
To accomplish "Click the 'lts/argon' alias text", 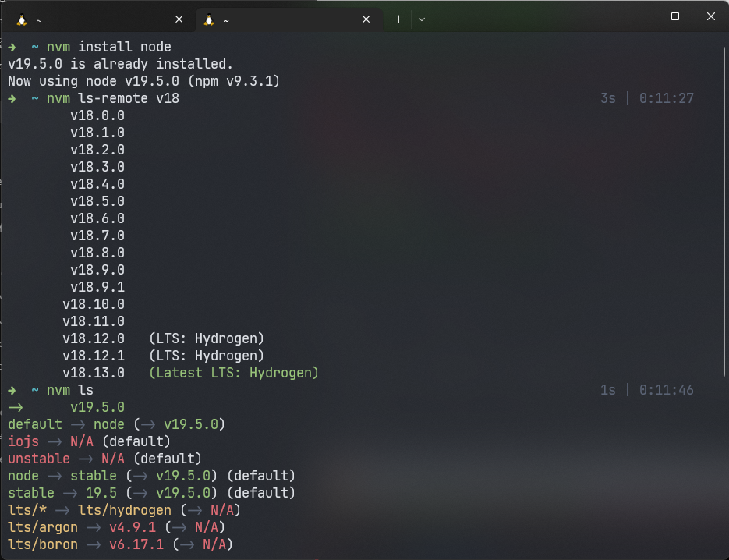I will point(43,528).
